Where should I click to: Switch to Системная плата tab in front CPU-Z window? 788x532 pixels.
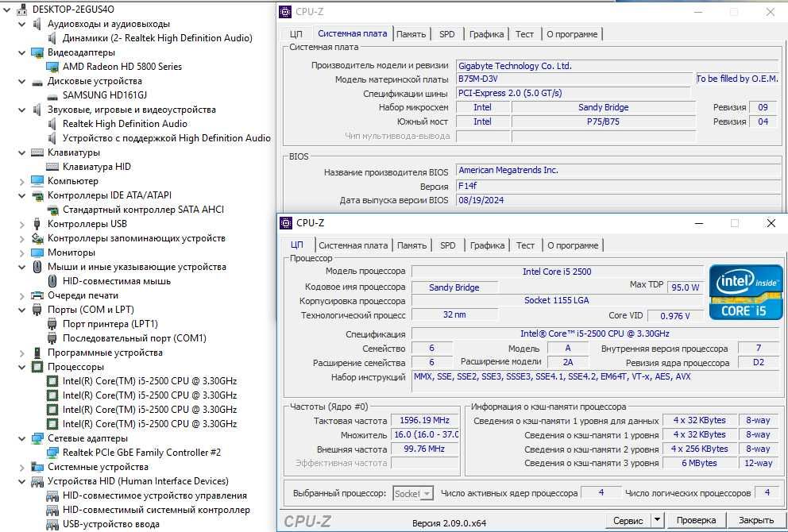[353, 245]
